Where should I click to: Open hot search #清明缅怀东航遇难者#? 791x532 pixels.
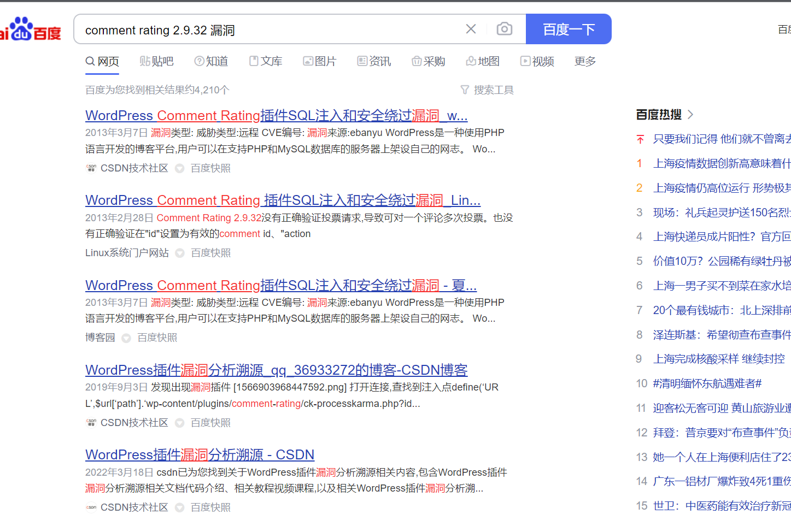click(707, 383)
